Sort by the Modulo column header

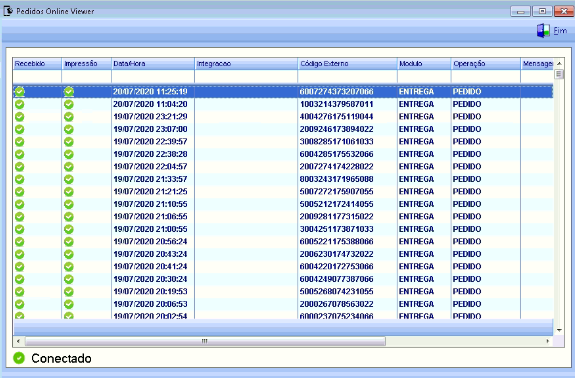pyautogui.click(x=424, y=64)
